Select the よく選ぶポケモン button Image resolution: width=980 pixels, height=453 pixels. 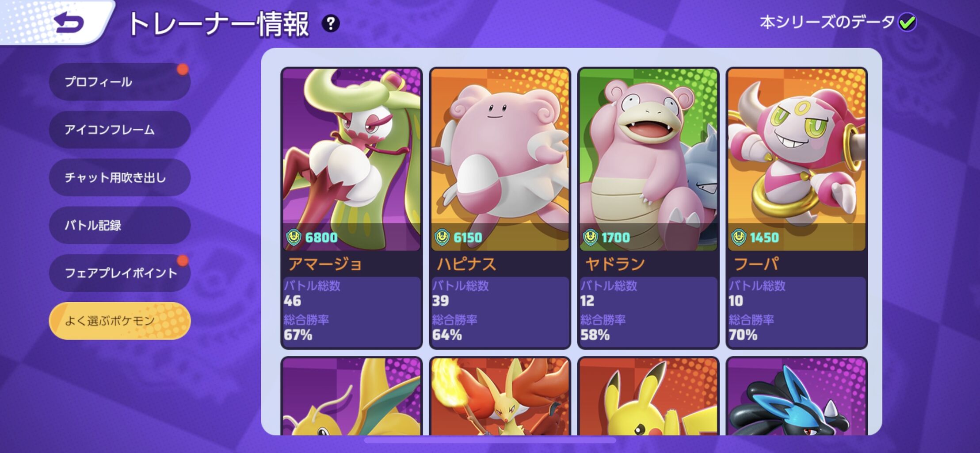click(120, 321)
